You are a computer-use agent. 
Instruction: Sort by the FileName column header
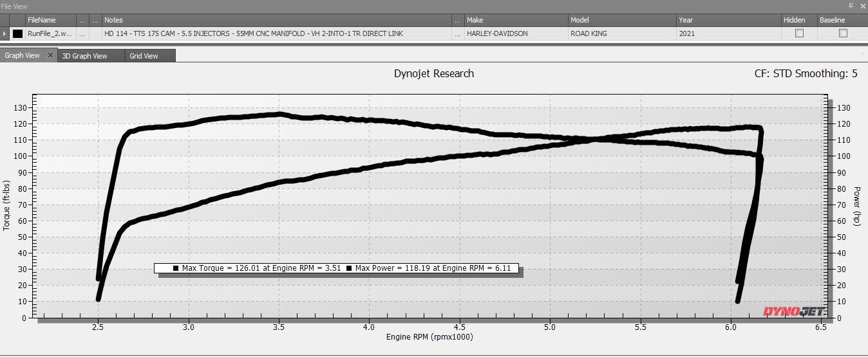coord(51,20)
